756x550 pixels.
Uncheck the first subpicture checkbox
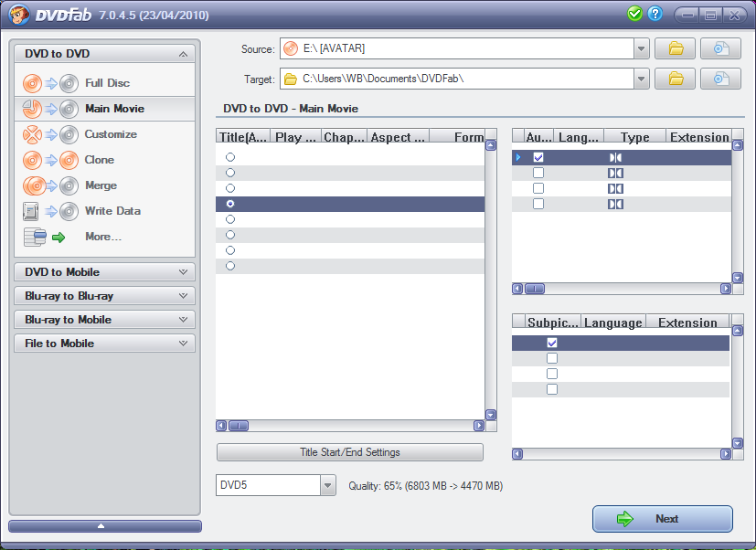tap(552, 343)
